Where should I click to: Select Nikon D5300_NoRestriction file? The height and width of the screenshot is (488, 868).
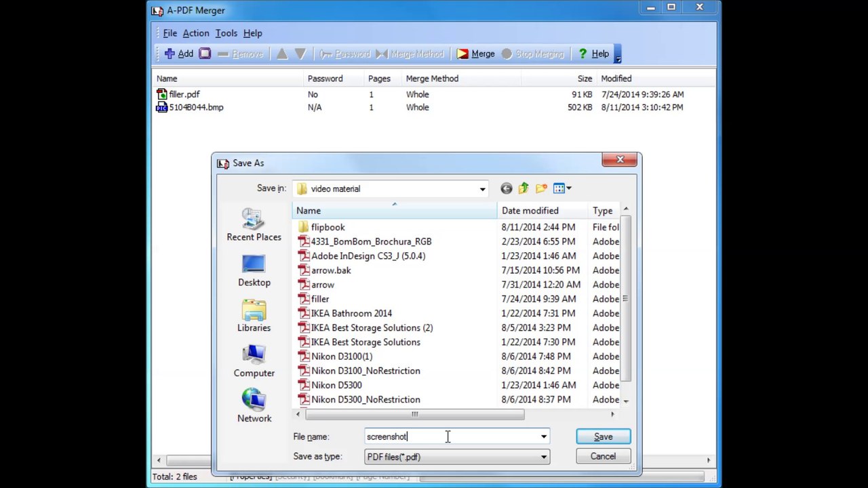click(359, 399)
